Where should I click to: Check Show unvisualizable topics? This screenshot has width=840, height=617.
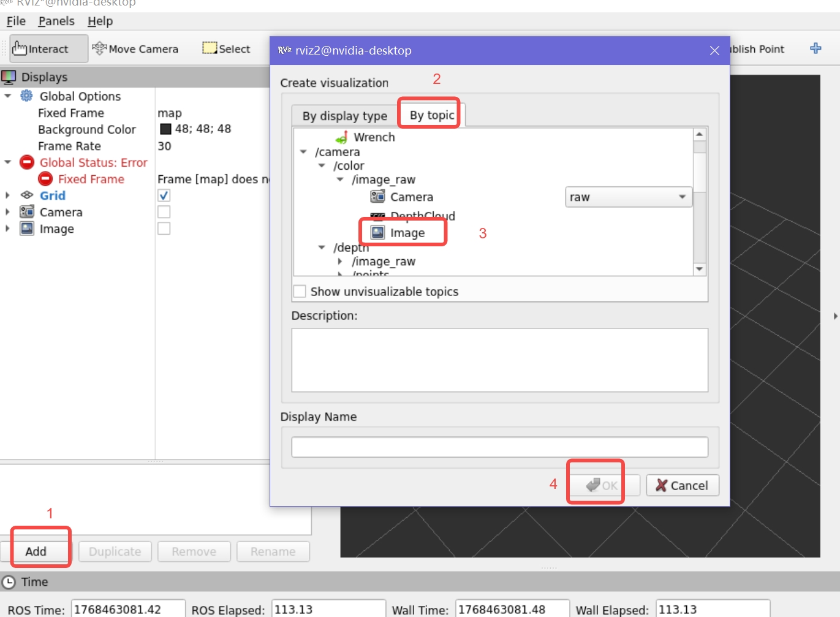pyautogui.click(x=300, y=292)
